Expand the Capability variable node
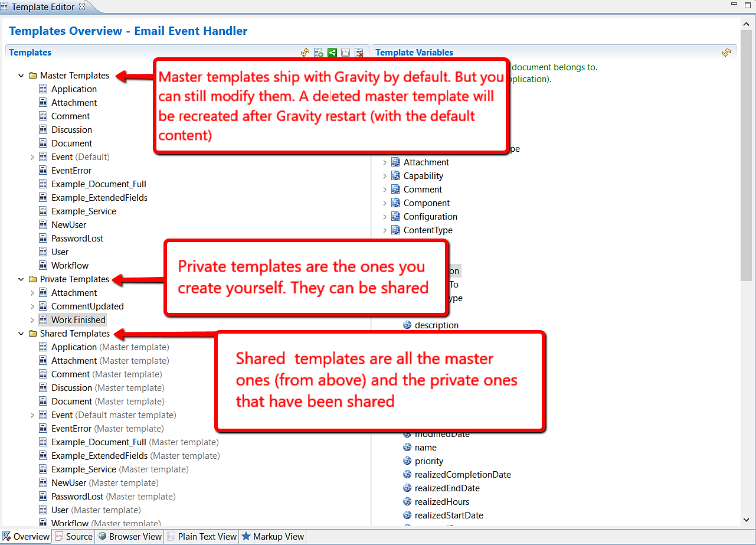 (x=385, y=176)
